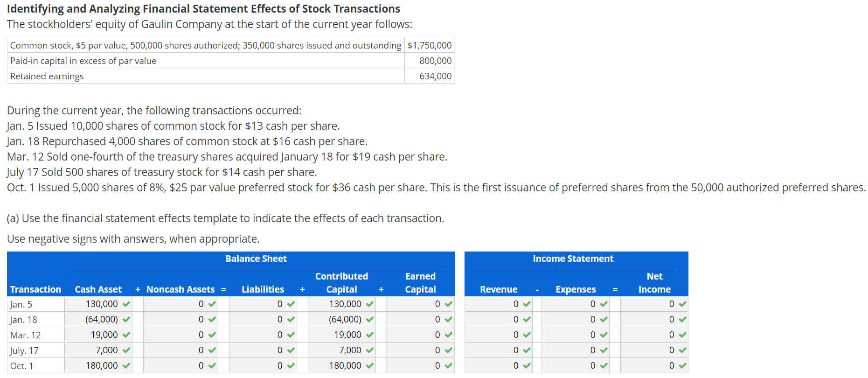Click checkmark beside Jan. 5 Contributed Capital 130,000

370,304
